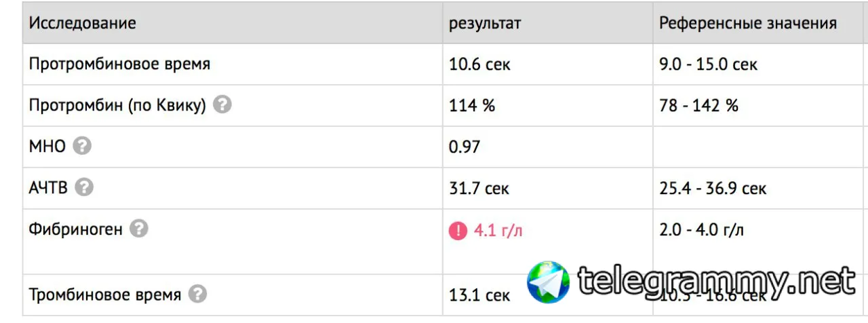Click the АЧТВ help icon

84,187
